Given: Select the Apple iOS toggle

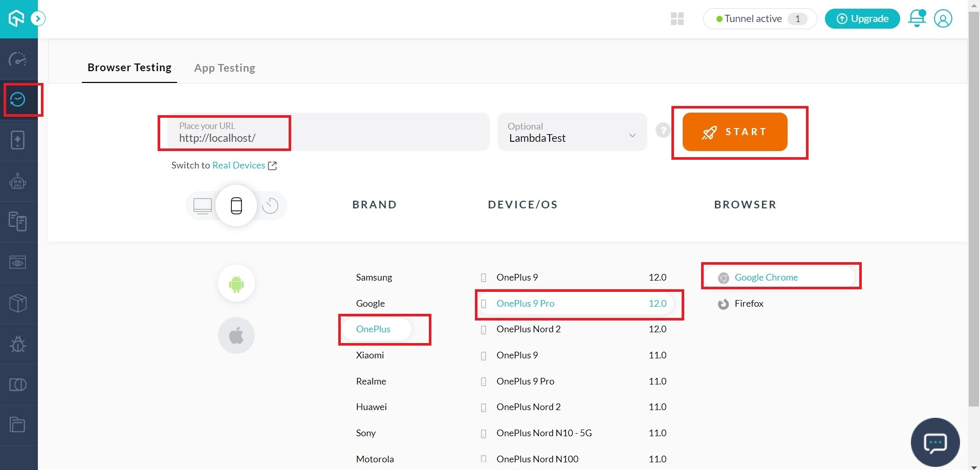Looking at the screenshot, I should point(236,335).
